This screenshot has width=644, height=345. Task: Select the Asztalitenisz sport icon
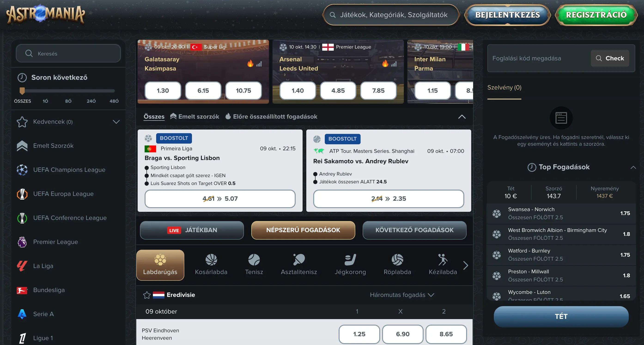click(299, 259)
